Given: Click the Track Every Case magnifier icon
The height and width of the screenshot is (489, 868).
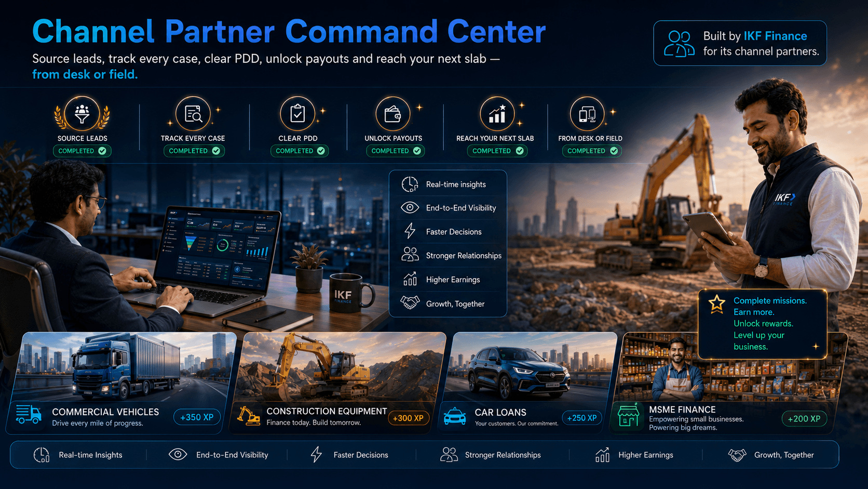Looking at the screenshot, I should 193,113.
